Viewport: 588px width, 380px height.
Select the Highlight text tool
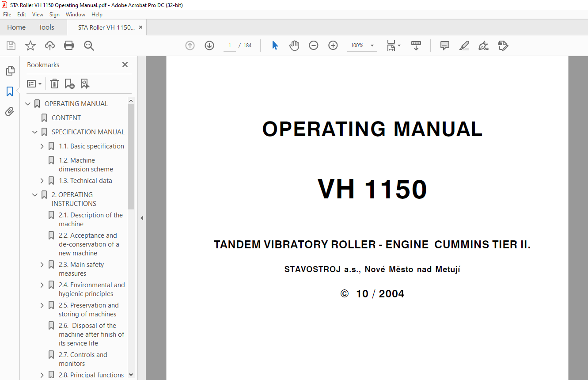[464, 46]
